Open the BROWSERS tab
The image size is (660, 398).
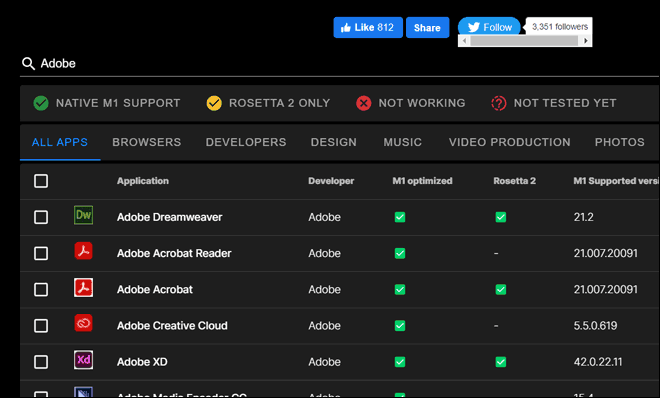(x=146, y=142)
